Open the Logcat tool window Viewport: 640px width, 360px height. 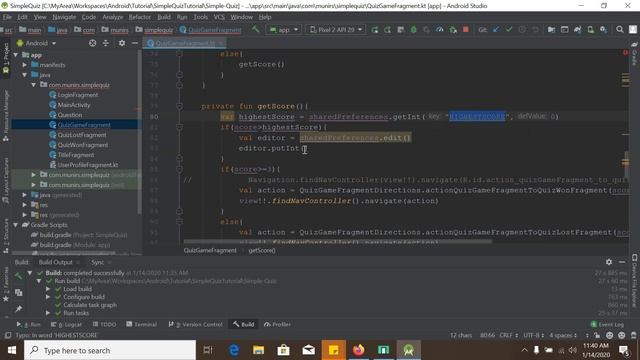pos(66,324)
